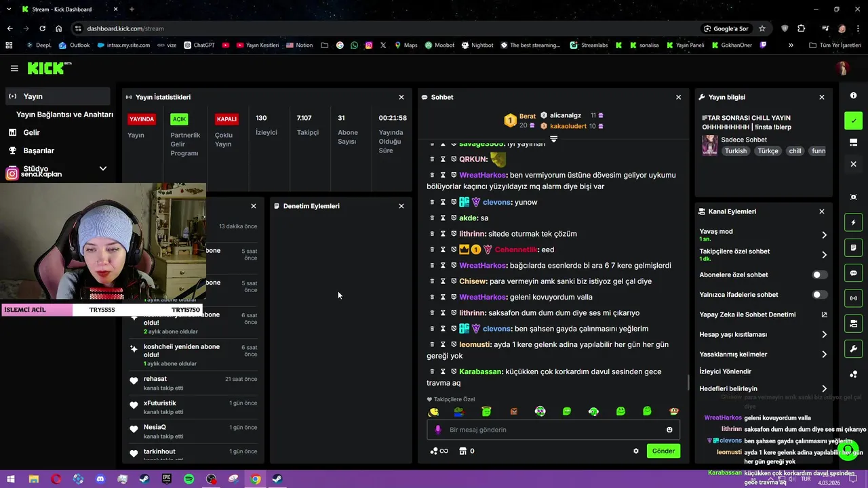Image resolution: width=868 pixels, height=488 pixels.
Task: Click the wrench icon in the right sidebar
Action: 853,349
